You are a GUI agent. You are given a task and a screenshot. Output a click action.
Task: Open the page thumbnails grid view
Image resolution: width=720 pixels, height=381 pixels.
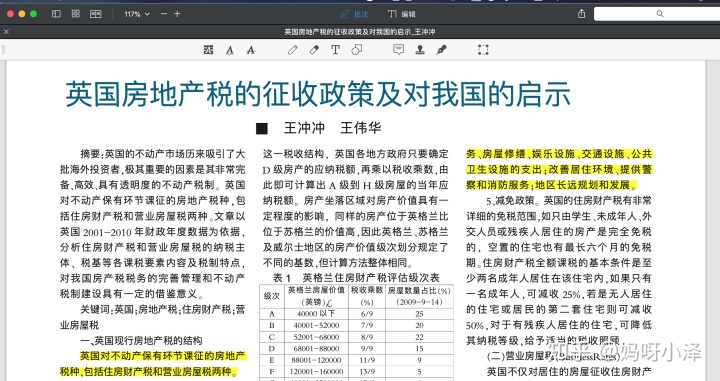click(76, 14)
